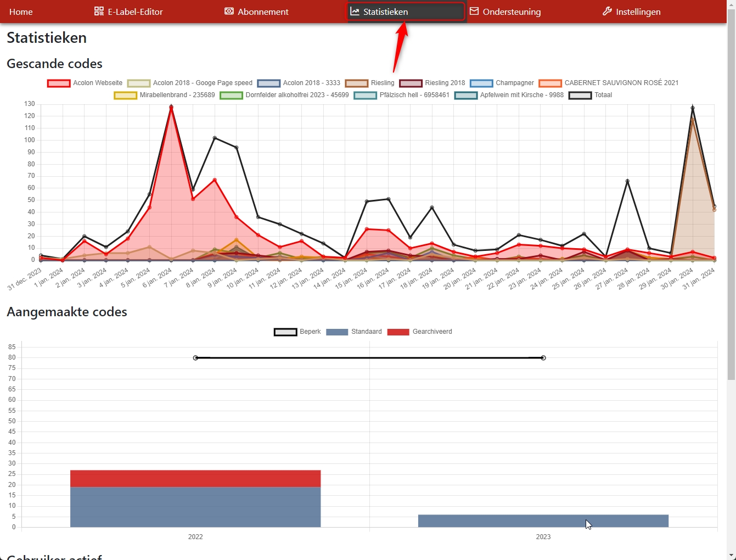Open the Home menu item
Image resolution: width=736 pixels, height=560 pixels.
[21, 12]
